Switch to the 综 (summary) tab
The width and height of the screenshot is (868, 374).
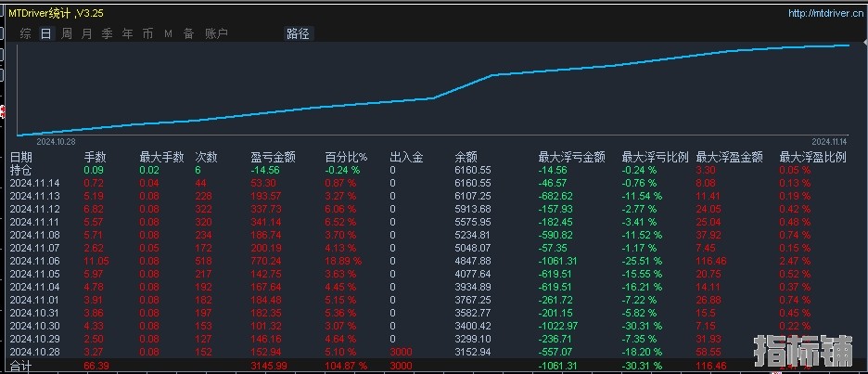(x=25, y=33)
